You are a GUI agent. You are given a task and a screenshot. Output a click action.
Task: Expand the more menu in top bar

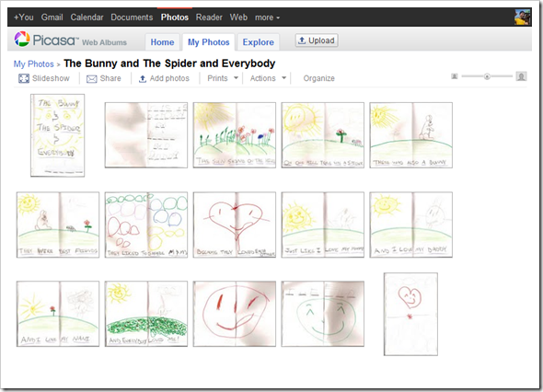pos(267,17)
